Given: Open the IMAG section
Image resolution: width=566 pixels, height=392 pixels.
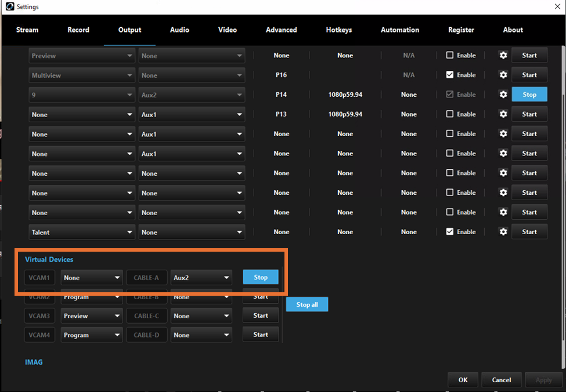Looking at the screenshot, I should pyautogui.click(x=34, y=362).
